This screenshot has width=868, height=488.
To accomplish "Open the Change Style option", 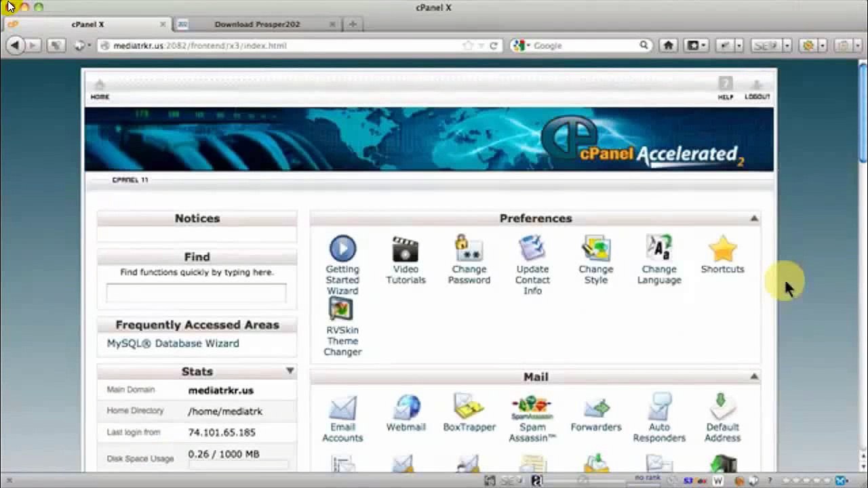I will click(595, 260).
